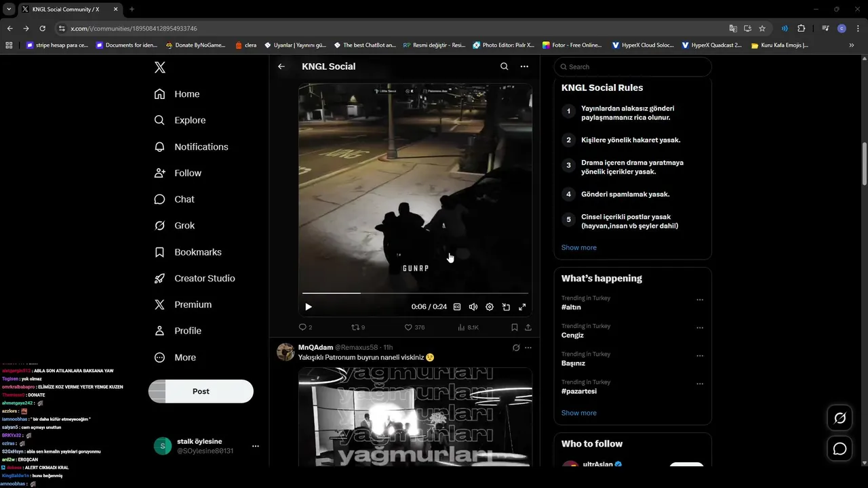Open browser extensions puzzle icon
This screenshot has height=488, width=868.
(802, 28)
